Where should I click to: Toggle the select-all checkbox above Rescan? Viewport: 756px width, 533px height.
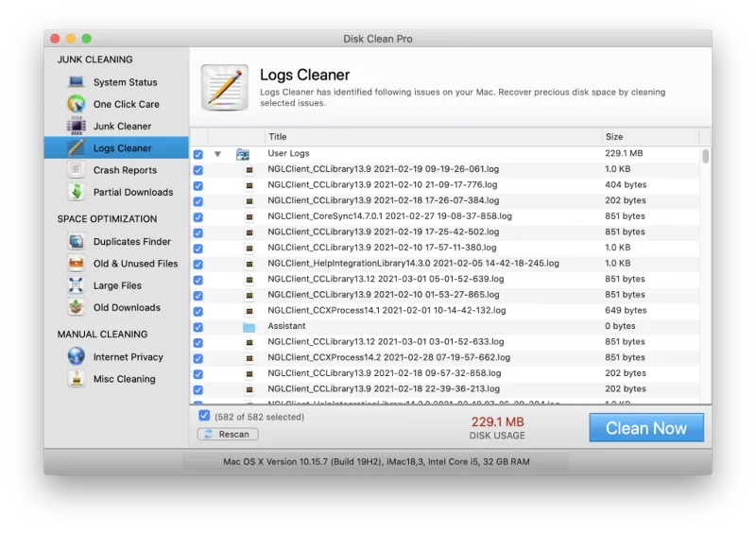tap(204, 416)
